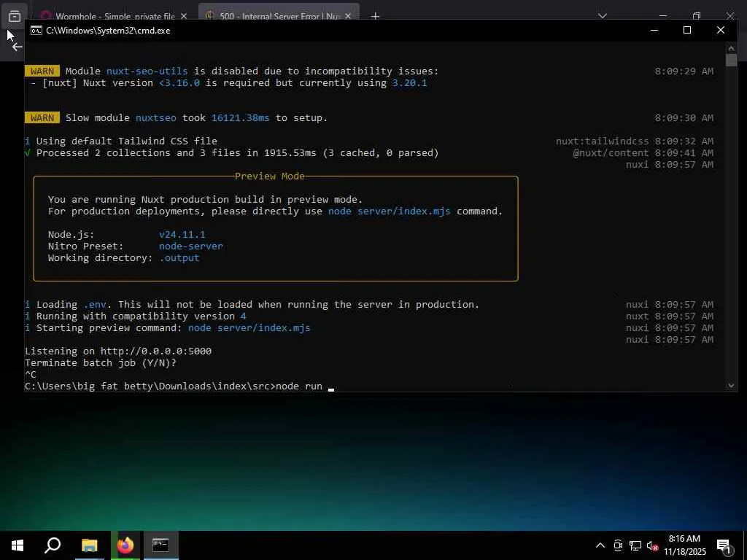This screenshot has height=560, width=747.
Task: Open the network tray icon
Action: click(635, 545)
